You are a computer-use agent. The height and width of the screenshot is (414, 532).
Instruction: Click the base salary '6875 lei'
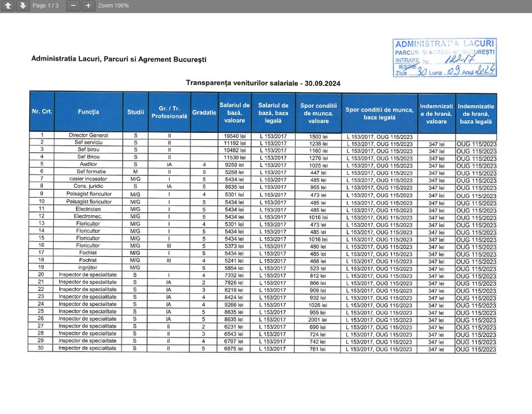click(x=235, y=349)
